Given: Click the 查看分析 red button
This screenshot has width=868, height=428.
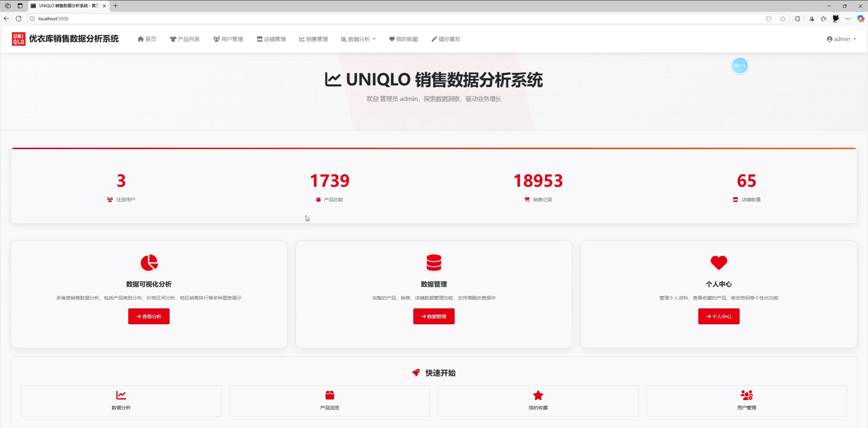Looking at the screenshot, I should click(149, 316).
